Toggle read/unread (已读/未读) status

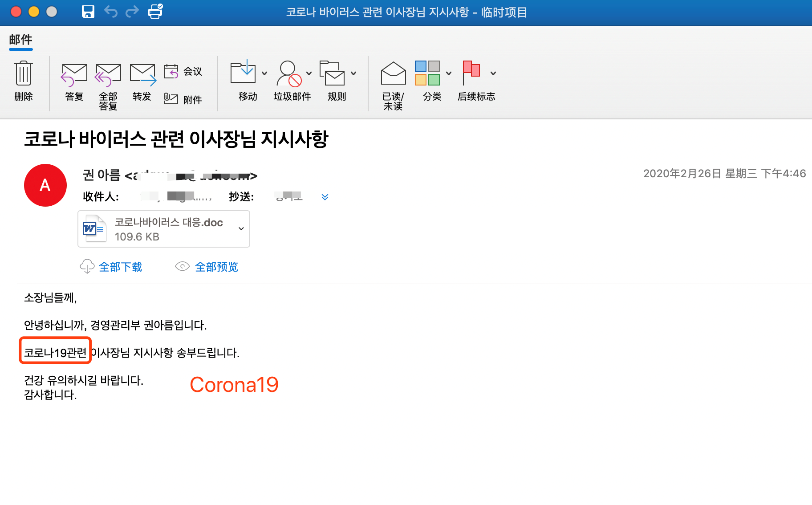pyautogui.click(x=393, y=86)
